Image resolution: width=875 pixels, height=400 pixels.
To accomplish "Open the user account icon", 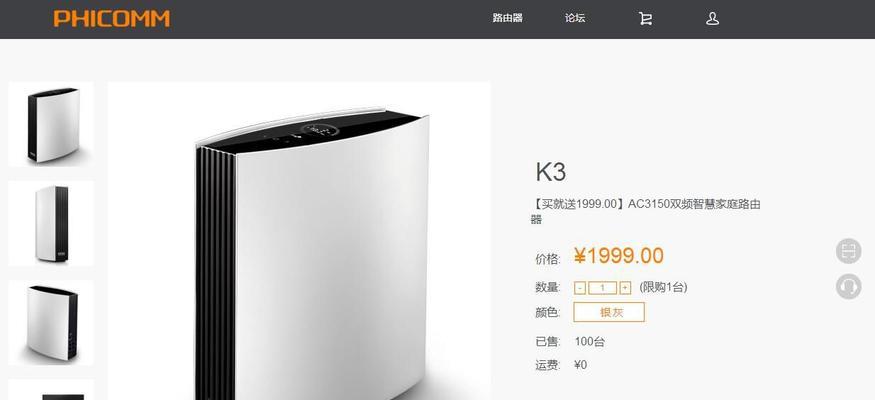I will pos(712,18).
